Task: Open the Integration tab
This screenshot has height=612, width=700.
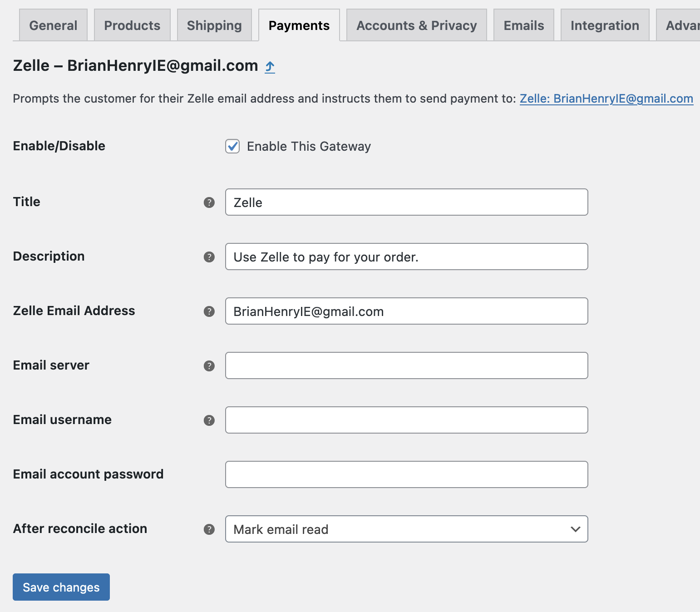Action: (x=605, y=25)
